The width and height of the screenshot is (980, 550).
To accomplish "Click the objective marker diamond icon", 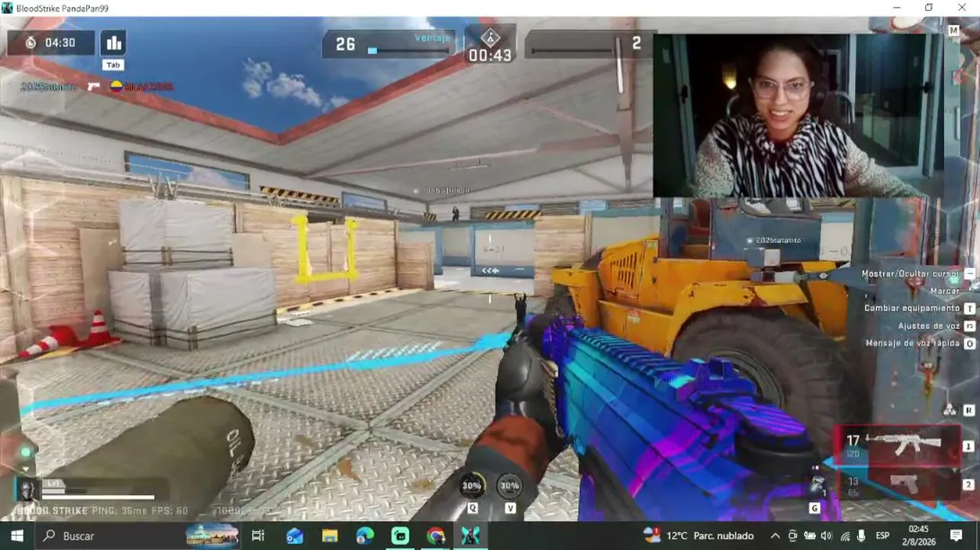I will (489, 38).
